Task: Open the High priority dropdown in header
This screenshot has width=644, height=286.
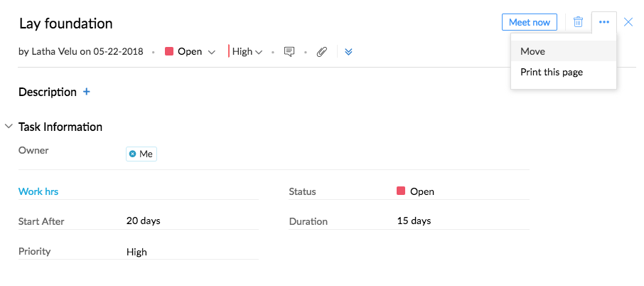Action: point(245,52)
